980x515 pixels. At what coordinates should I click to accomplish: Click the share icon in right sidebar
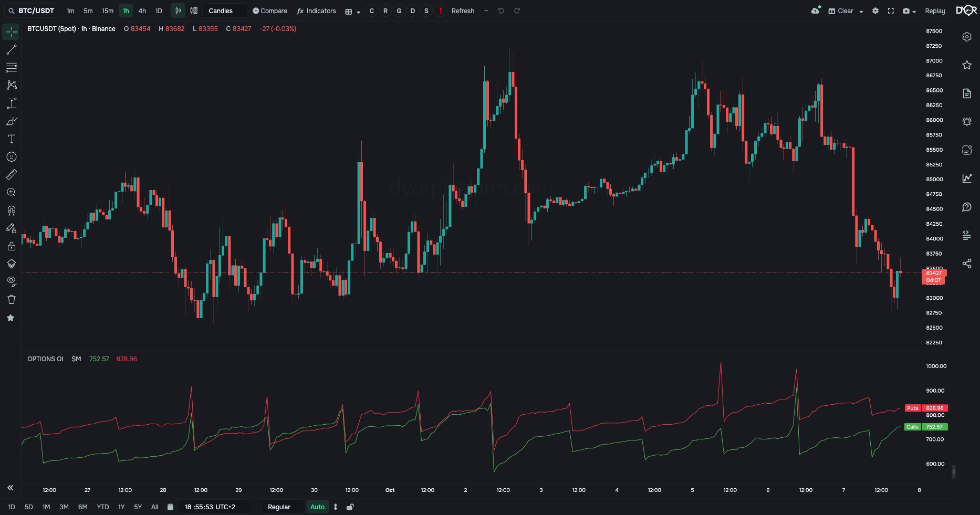(x=967, y=264)
